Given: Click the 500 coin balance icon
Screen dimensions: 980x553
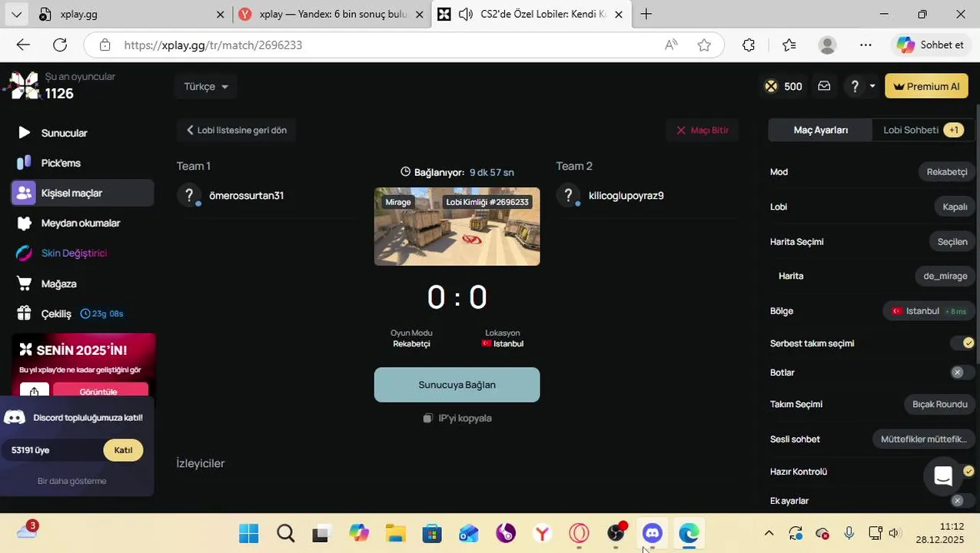Looking at the screenshot, I should click(771, 86).
